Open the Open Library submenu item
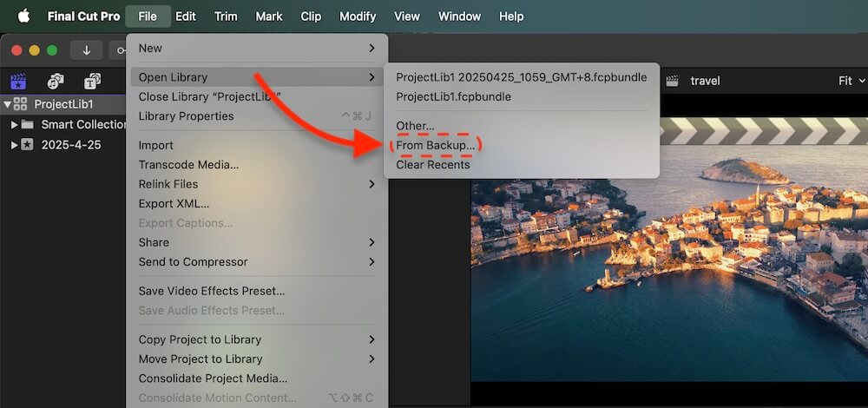868x408 pixels. point(257,77)
